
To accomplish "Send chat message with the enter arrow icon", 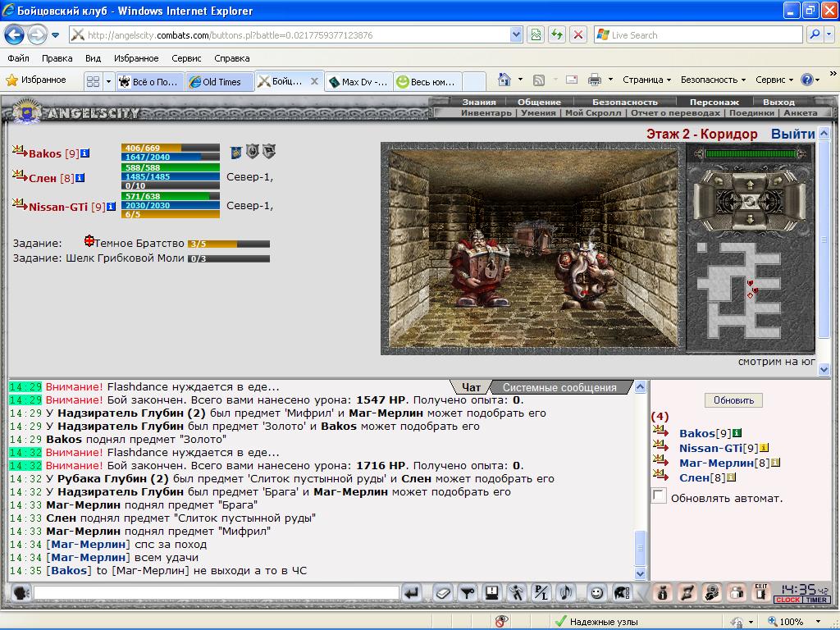I will (x=412, y=593).
